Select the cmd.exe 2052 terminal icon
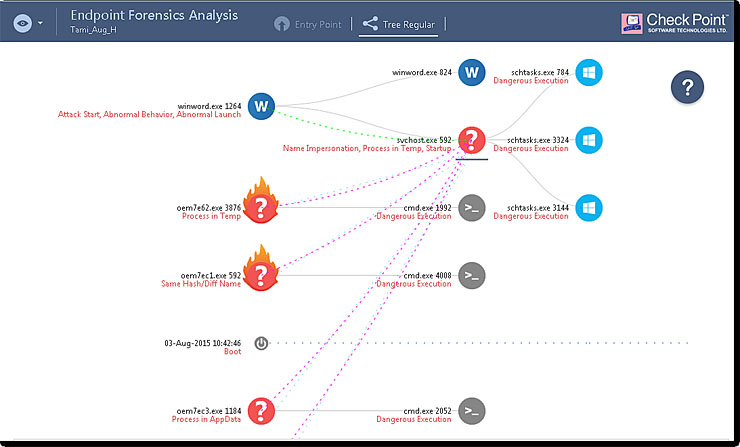This screenshot has height=447, width=740. [473, 410]
